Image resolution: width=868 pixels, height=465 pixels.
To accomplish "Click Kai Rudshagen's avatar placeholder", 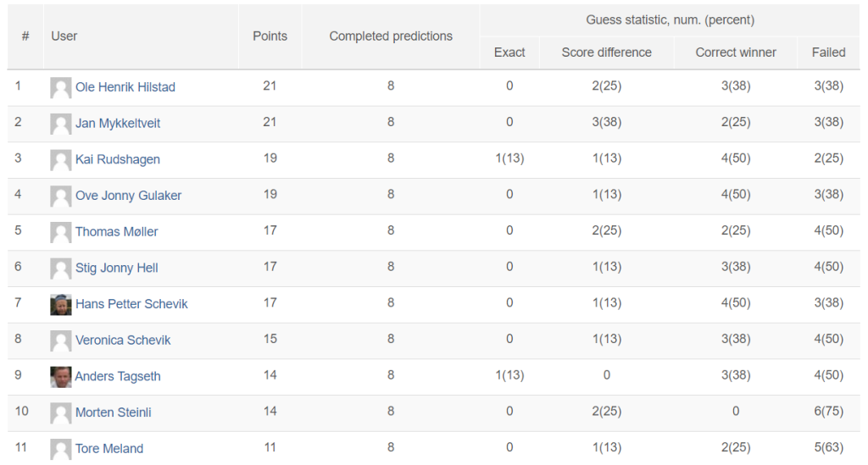I will click(x=61, y=160).
